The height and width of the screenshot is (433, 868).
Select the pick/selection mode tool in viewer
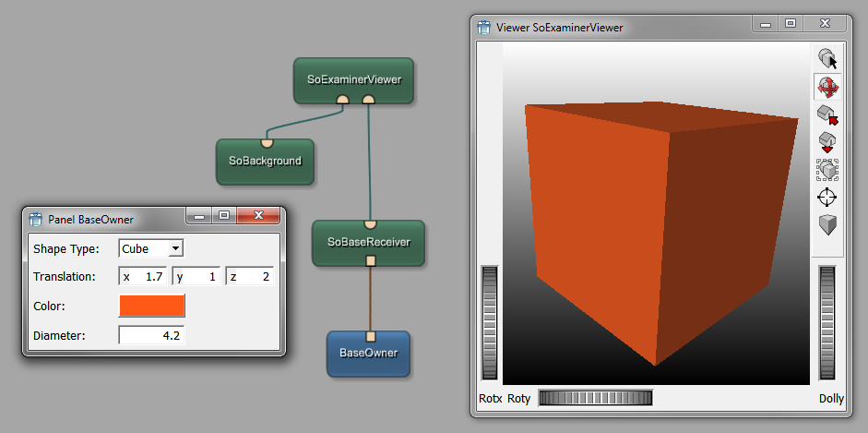click(827, 60)
